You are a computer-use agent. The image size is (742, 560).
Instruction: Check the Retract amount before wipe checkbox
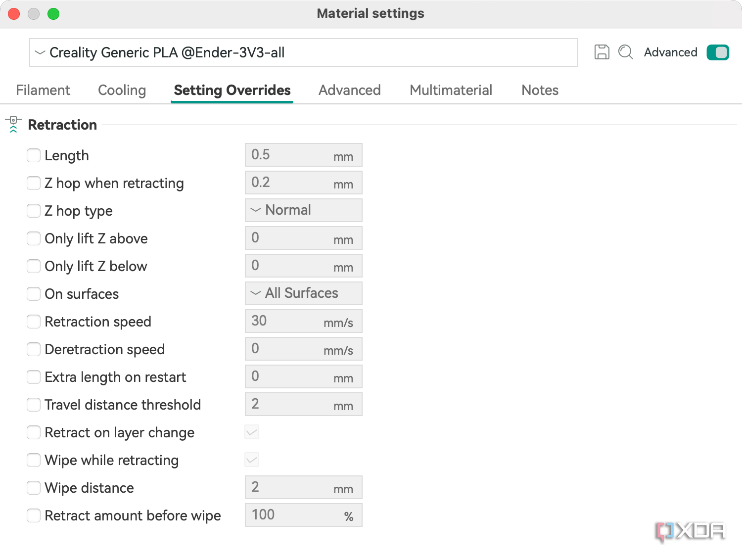click(x=34, y=515)
